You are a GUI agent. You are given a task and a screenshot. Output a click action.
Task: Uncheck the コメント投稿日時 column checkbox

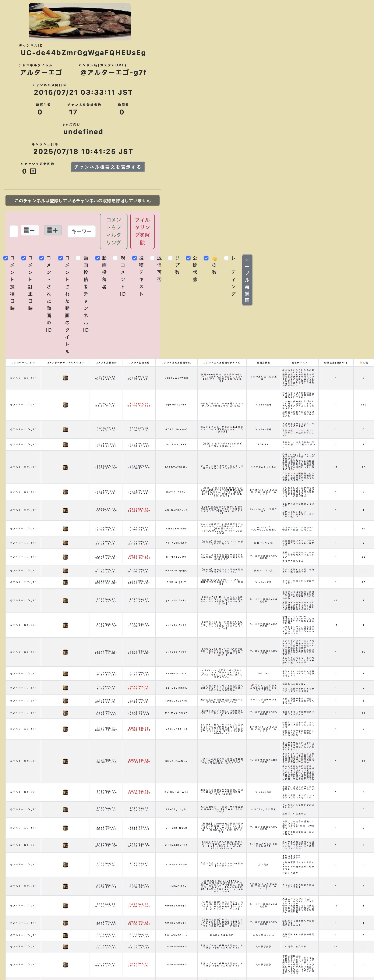[x=5, y=258]
